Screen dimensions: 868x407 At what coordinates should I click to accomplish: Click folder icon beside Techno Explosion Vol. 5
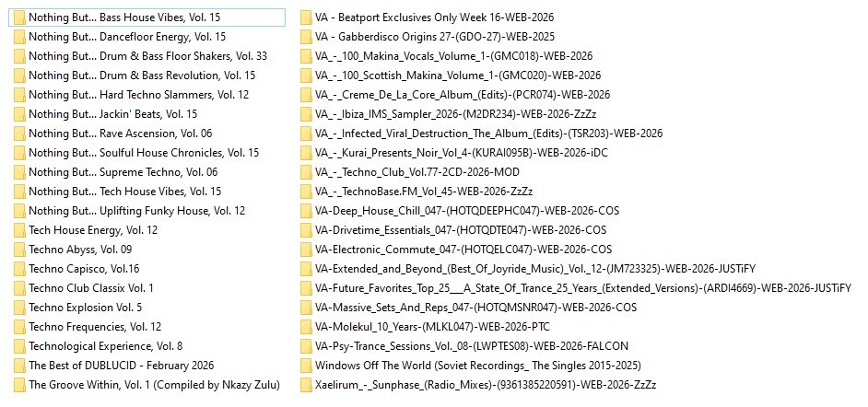tap(19, 308)
